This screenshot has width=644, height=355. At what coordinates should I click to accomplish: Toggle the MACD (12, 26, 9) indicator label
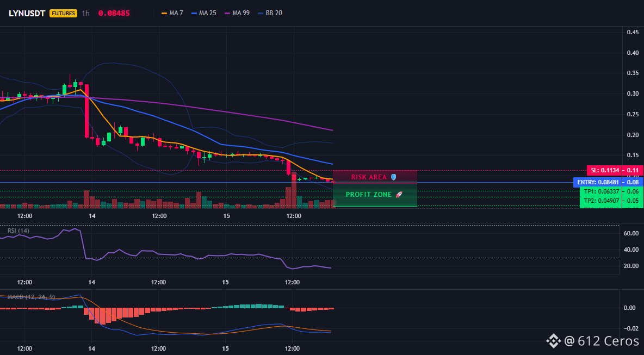(31, 297)
